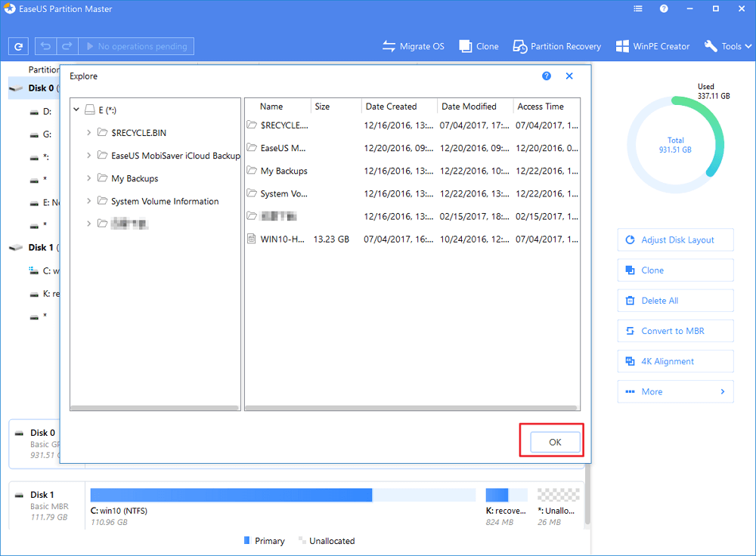This screenshot has height=556, width=756.
Task: Click the help icon in title bar
Action: tap(664, 8)
